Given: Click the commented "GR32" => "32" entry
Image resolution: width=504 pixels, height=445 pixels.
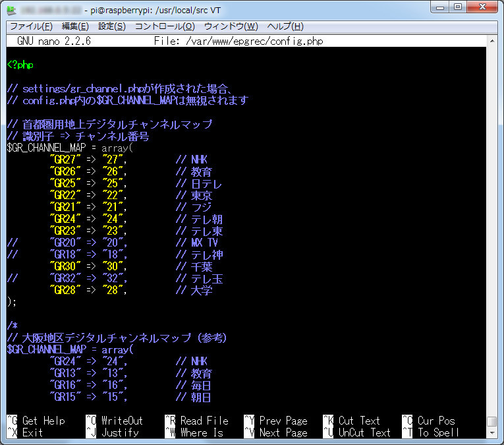Looking at the screenshot, I should click(x=88, y=278).
